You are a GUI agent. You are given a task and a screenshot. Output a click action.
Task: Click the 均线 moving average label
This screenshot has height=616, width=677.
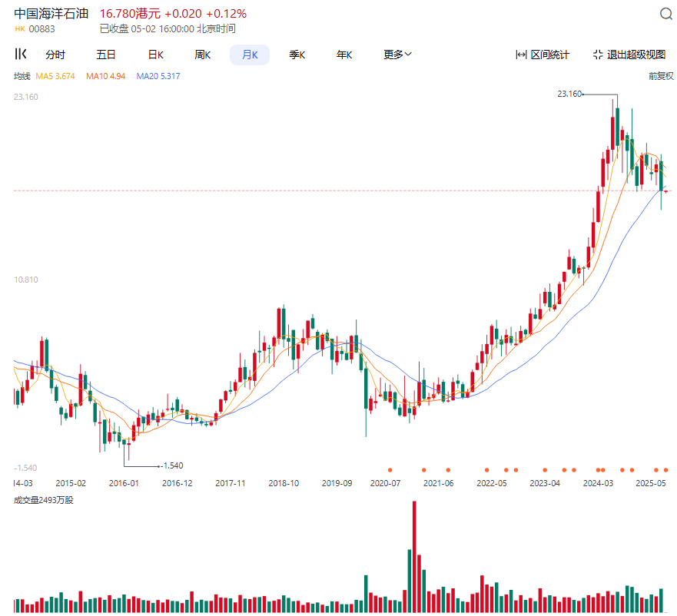click(22, 76)
